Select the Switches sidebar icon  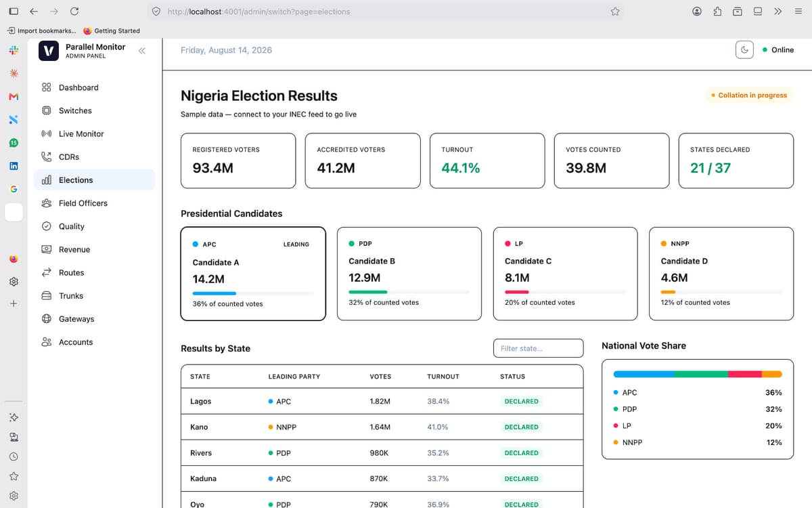pos(47,110)
